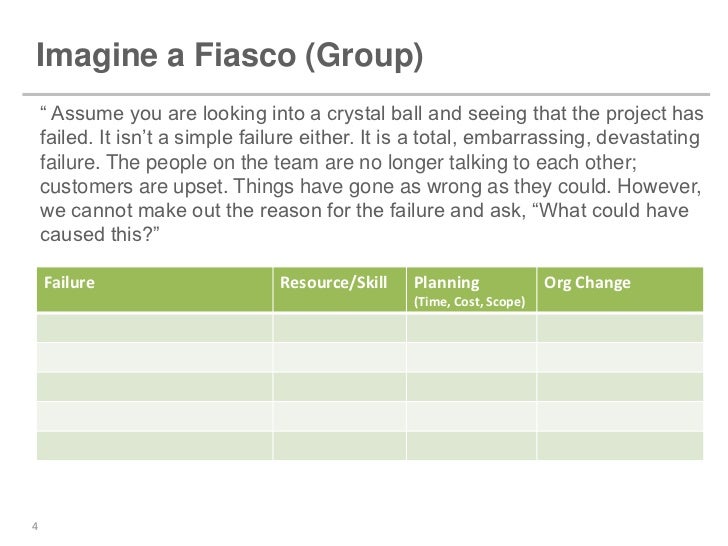This screenshot has width=728, height=546.
Task: Click the first empty cell under Planning
Action: click(x=471, y=328)
